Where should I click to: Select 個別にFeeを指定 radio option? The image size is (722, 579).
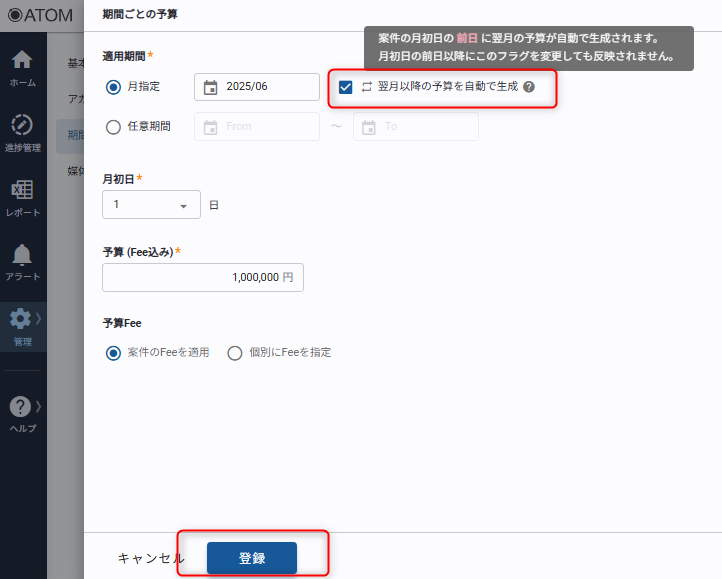(x=235, y=353)
